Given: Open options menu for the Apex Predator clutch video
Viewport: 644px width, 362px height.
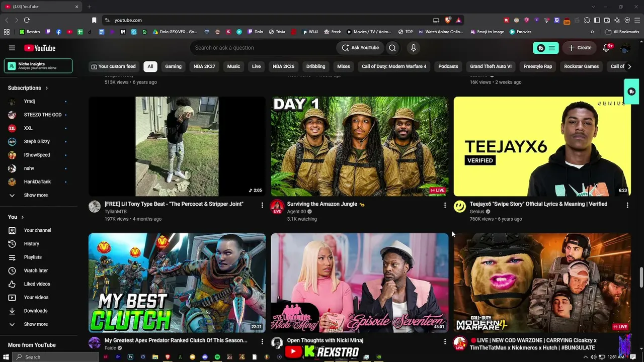Looking at the screenshot, I should point(262,341).
